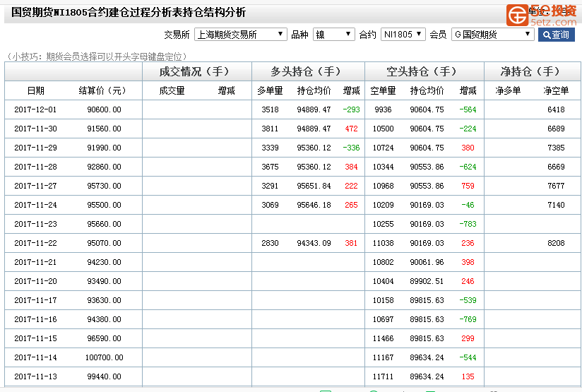Open the 品种 product dropdown showing 镍
This screenshot has width=582, height=392.
(333, 35)
